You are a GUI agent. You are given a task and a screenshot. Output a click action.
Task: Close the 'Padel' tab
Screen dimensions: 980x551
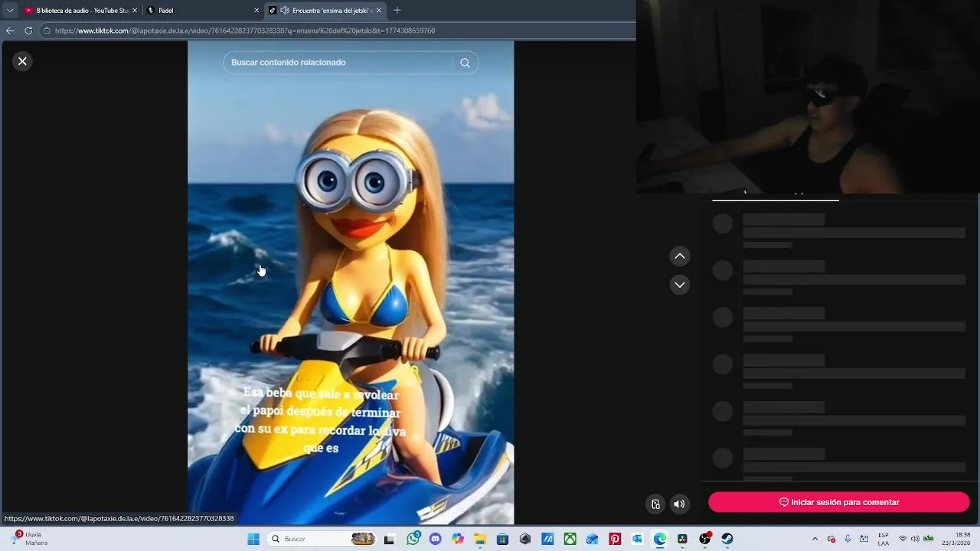(256, 10)
